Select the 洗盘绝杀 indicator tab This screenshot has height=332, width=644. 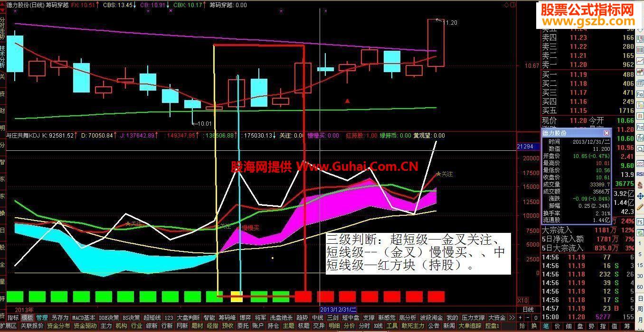pos(281,318)
